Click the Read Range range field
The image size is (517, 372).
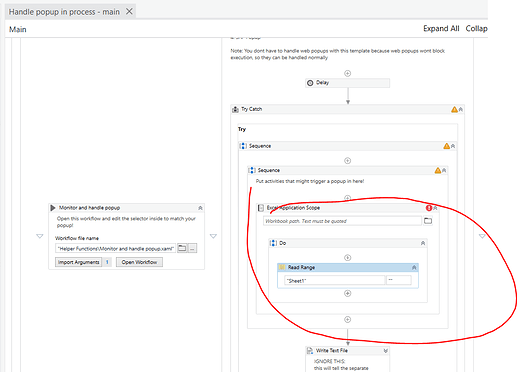click(x=399, y=280)
